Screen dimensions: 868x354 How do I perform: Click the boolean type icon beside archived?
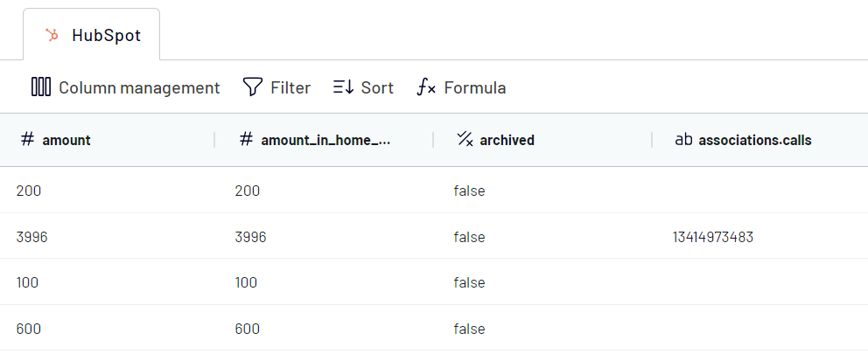pyautogui.click(x=465, y=139)
